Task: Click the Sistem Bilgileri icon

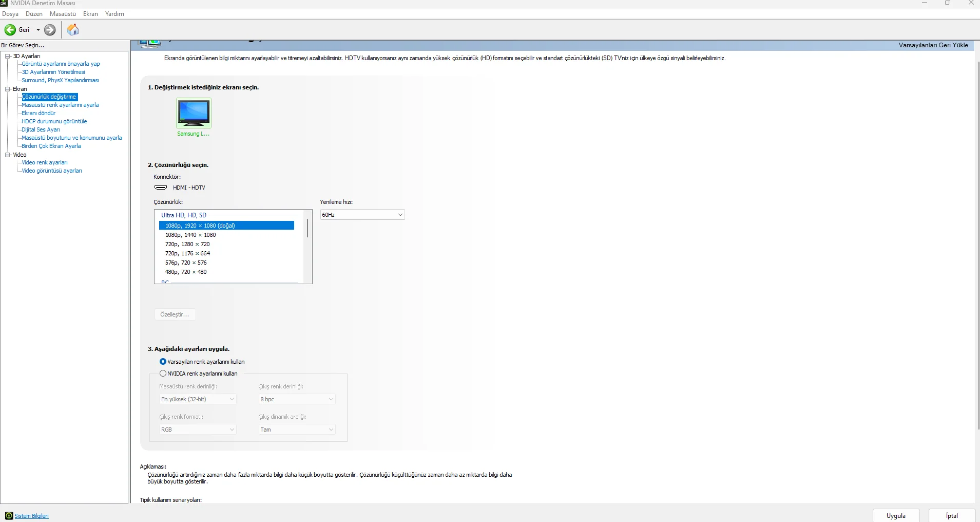Action: 9,516
